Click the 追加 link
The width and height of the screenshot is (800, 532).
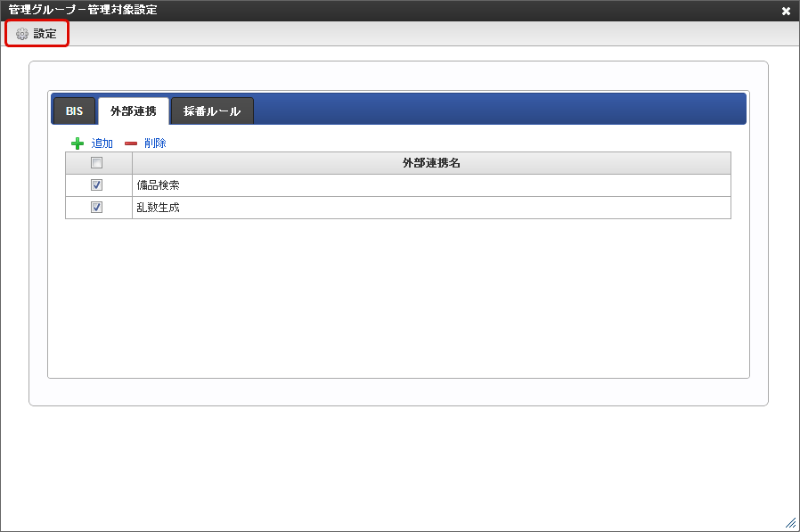pyautogui.click(x=102, y=143)
